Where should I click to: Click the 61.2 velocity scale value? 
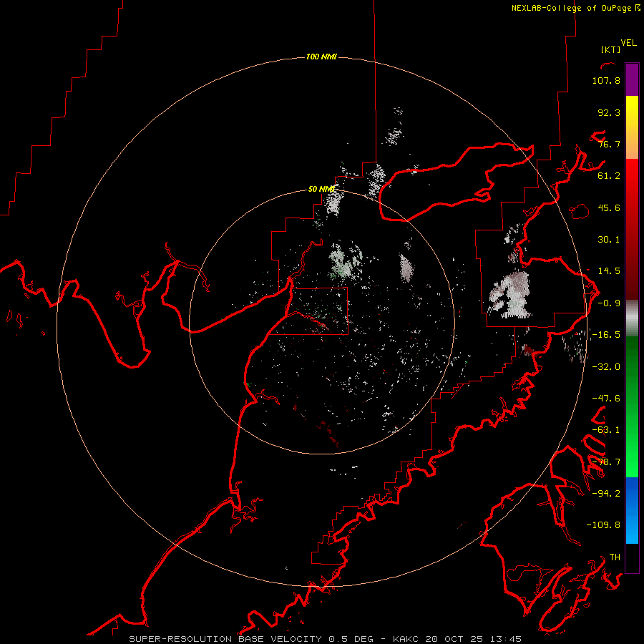[609, 176]
